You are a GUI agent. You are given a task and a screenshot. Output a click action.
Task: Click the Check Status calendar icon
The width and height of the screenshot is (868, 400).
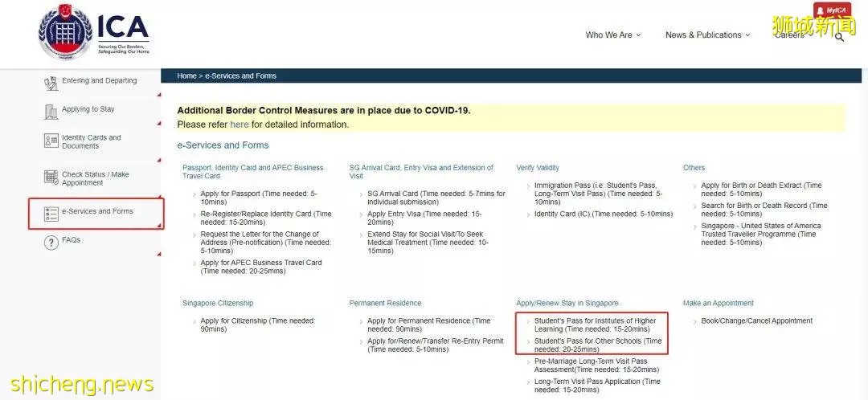point(51,177)
